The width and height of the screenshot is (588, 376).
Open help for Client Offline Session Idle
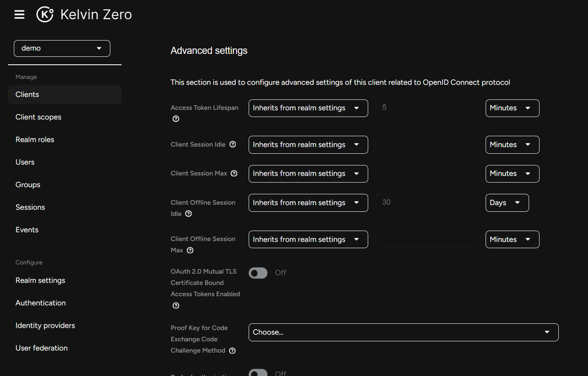point(188,213)
